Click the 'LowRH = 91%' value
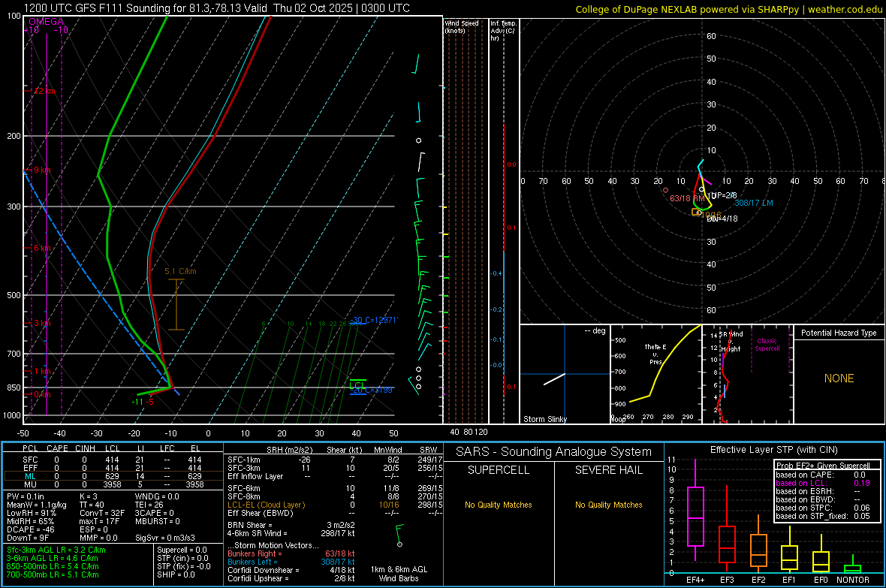This screenshot has width=886, height=588. 32,514
